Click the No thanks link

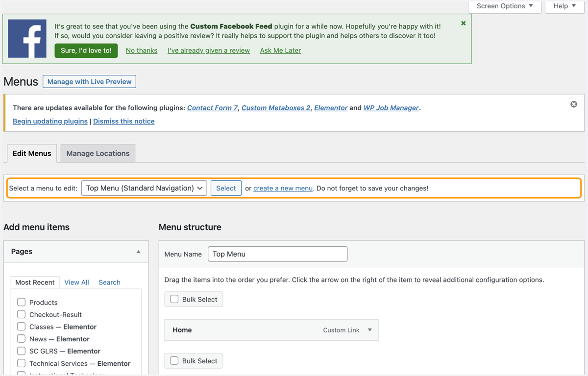142,50
